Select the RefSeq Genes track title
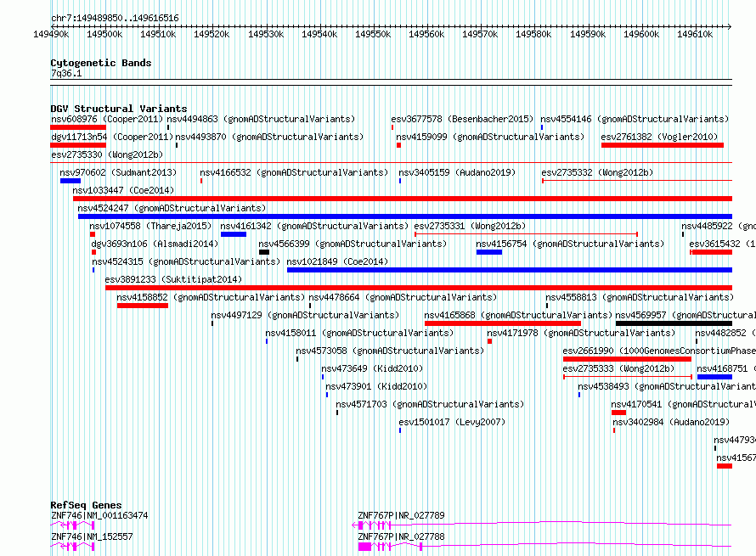Image resolution: width=756 pixels, height=556 pixels. tap(86, 505)
